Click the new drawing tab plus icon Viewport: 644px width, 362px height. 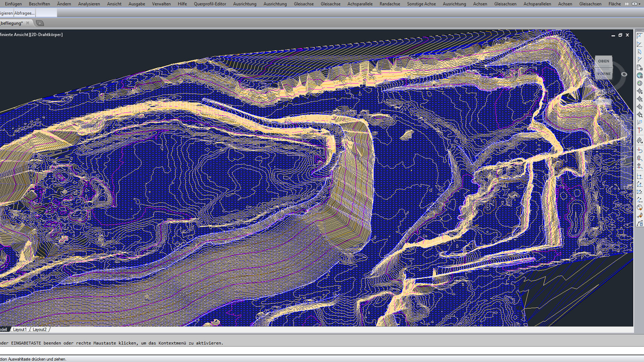[x=40, y=23]
